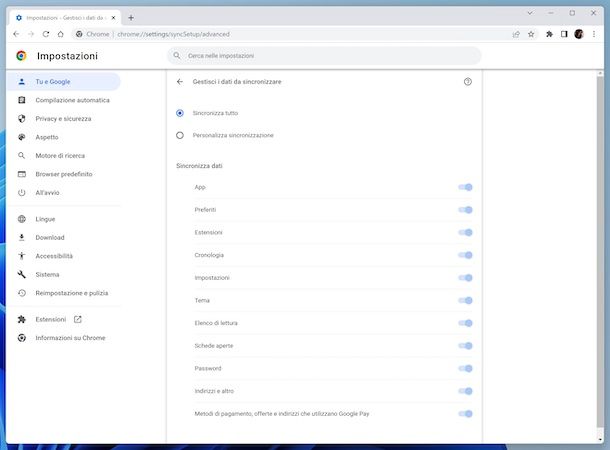
Task: Click the Gestisci i dati da sincronizzare title
Action: pyautogui.click(x=237, y=82)
